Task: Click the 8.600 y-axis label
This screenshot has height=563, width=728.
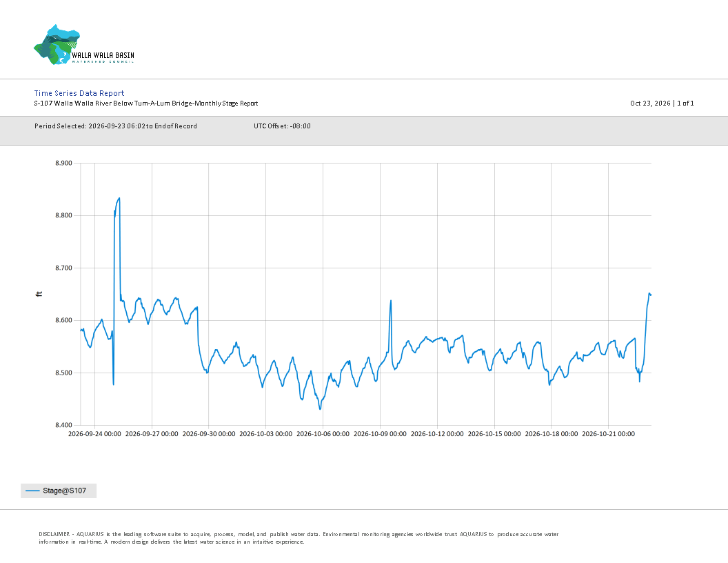Action: point(63,321)
